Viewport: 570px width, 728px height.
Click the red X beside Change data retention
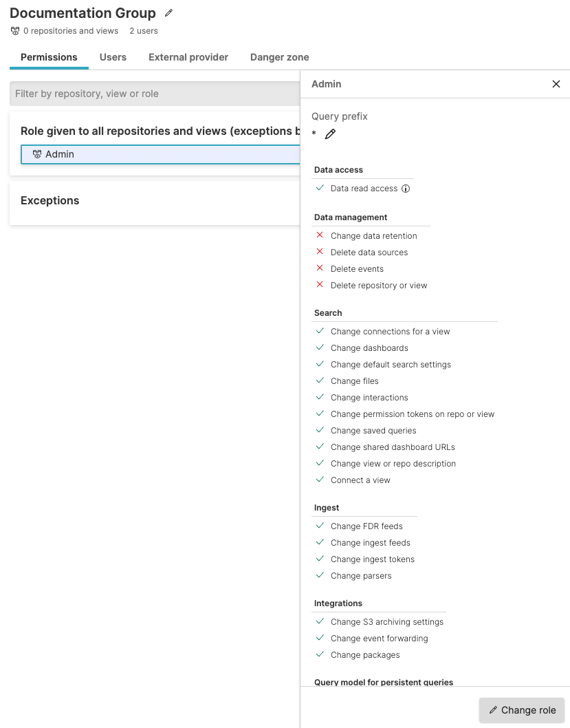319,235
